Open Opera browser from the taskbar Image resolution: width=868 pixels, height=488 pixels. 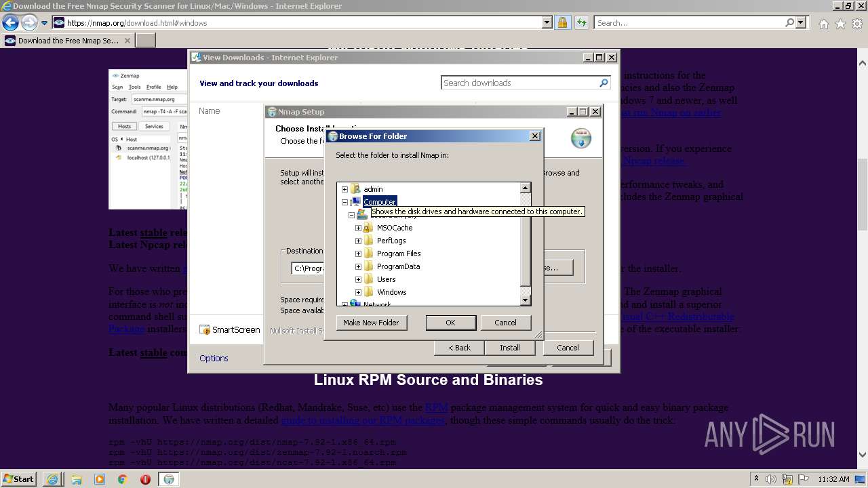click(145, 479)
